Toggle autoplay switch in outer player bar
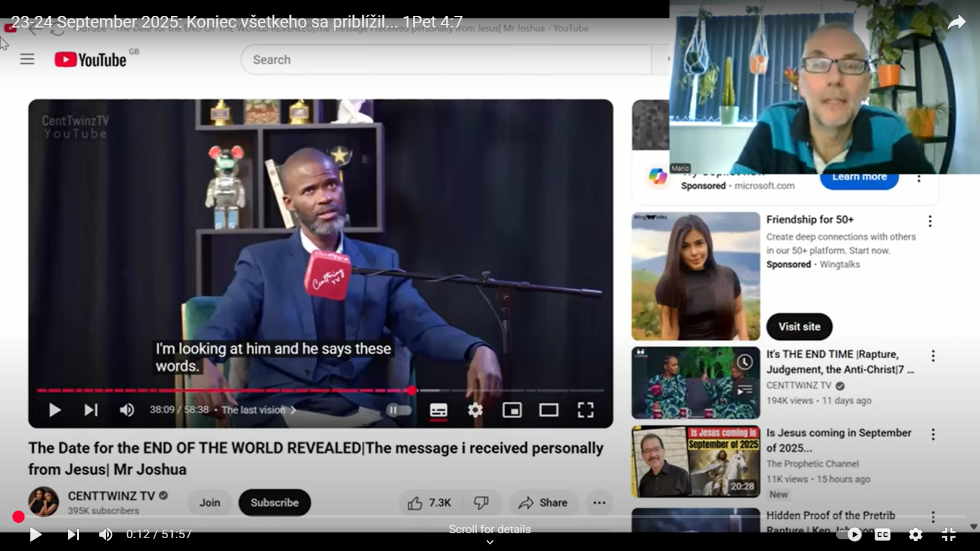980x551 pixels. click(850, 534)
